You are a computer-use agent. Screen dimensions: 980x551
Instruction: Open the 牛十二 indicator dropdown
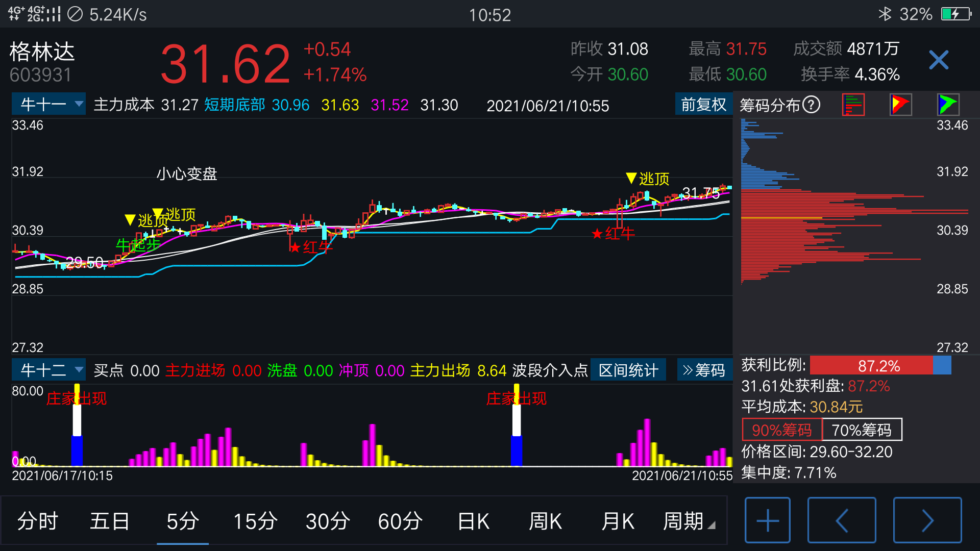(x=48, y=370)
